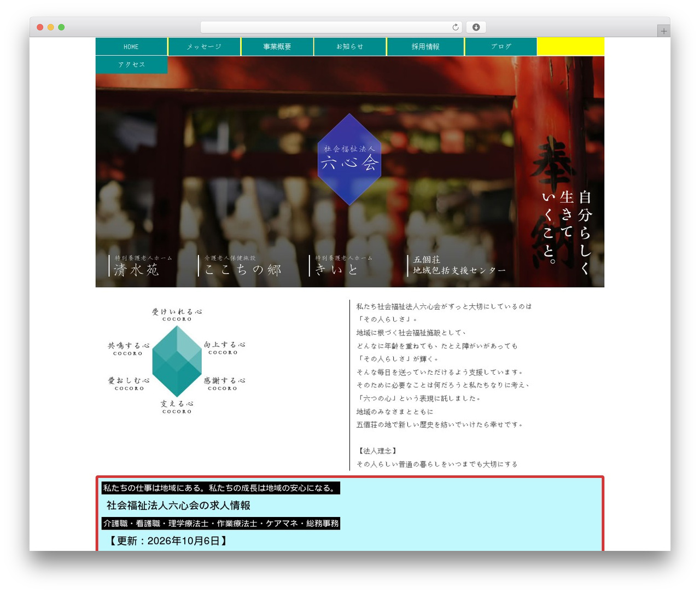Click the teal six-hearts diamond emblem
700x593 pixels.
177,361
